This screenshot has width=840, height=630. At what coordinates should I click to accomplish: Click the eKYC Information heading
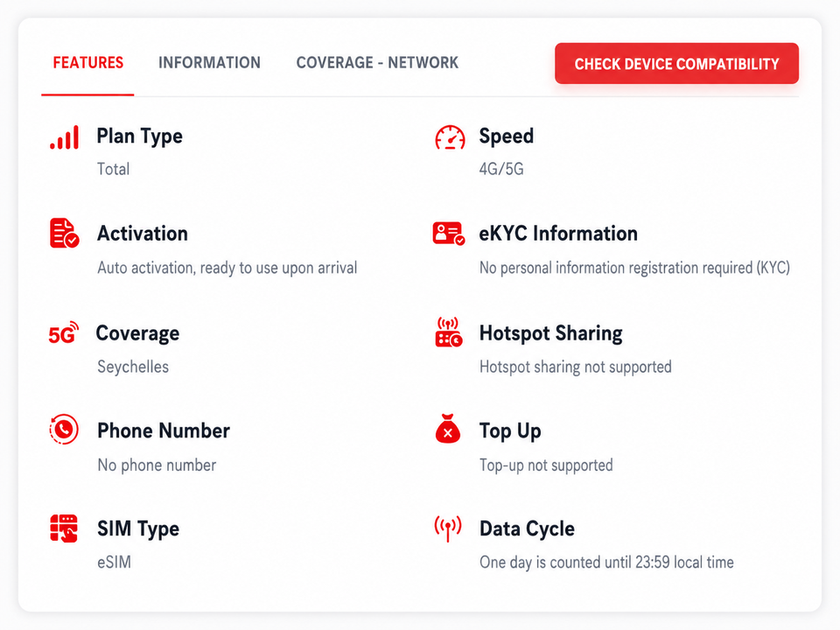558,234
